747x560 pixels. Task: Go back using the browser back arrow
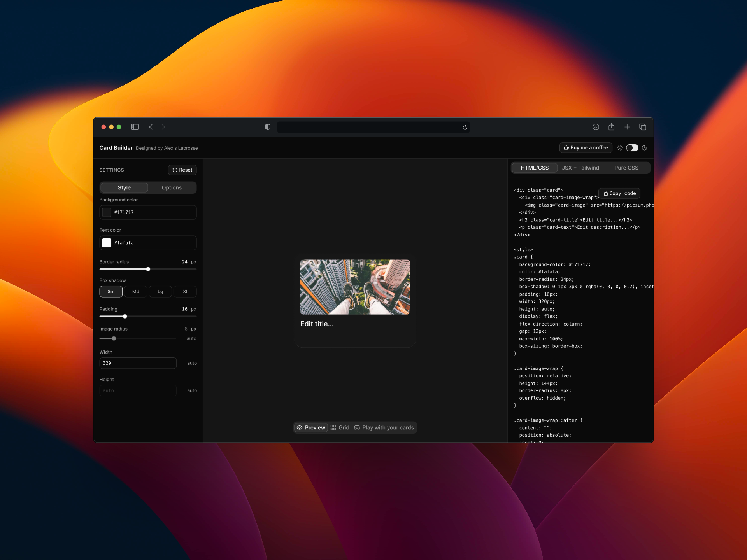[151, 127]
